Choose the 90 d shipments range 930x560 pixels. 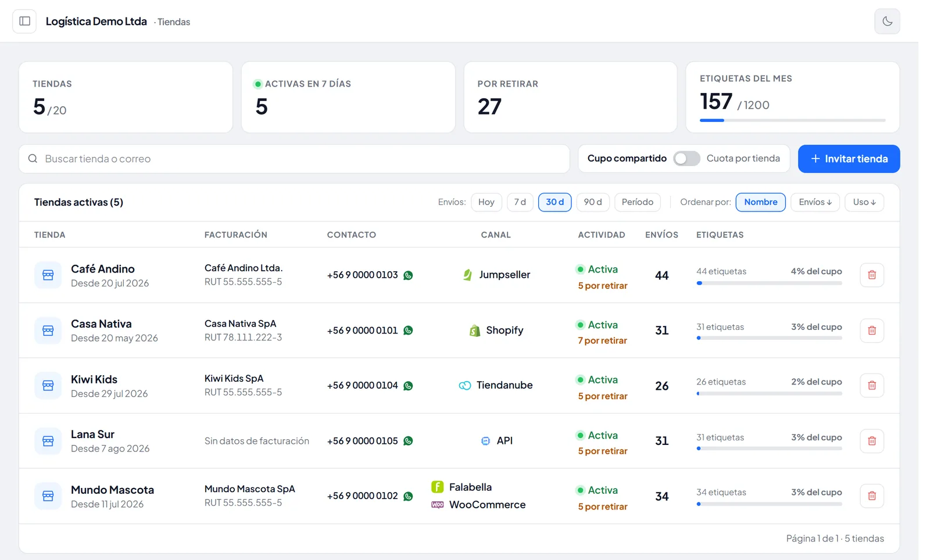pyautogui.click(x=593, y=202)
